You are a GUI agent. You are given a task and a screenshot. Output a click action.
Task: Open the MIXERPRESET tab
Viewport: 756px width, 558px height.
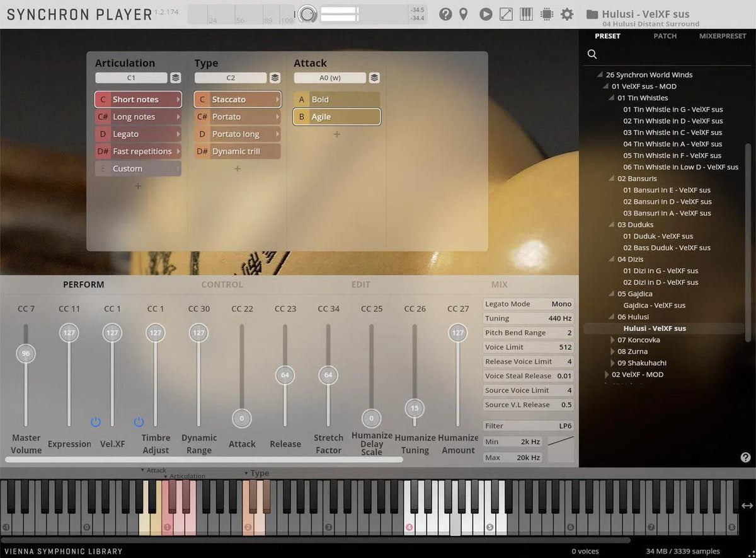(x=723, y=36)
